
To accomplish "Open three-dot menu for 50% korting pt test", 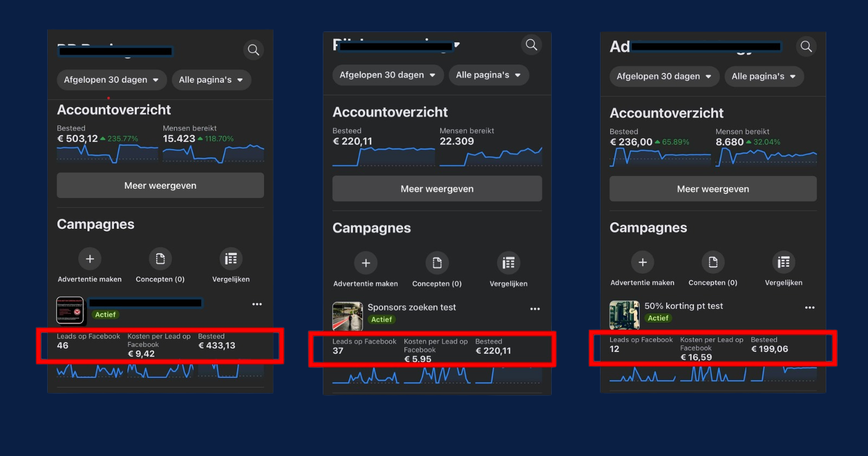I will (809, 307).
